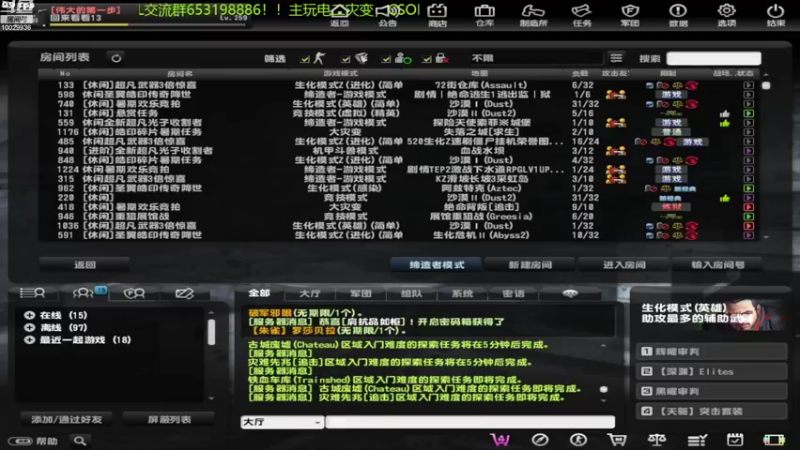This screenshot has width=800, height=450.
Task: Expand the 最近一起游戏 (18) group
Action: click(x=30, y=340)
